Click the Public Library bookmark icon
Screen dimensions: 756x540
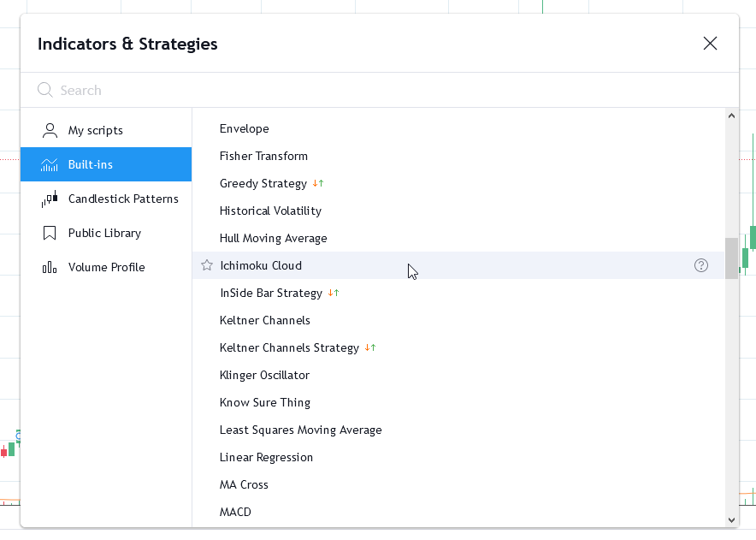pyautogui.click(x=50, y=233)
